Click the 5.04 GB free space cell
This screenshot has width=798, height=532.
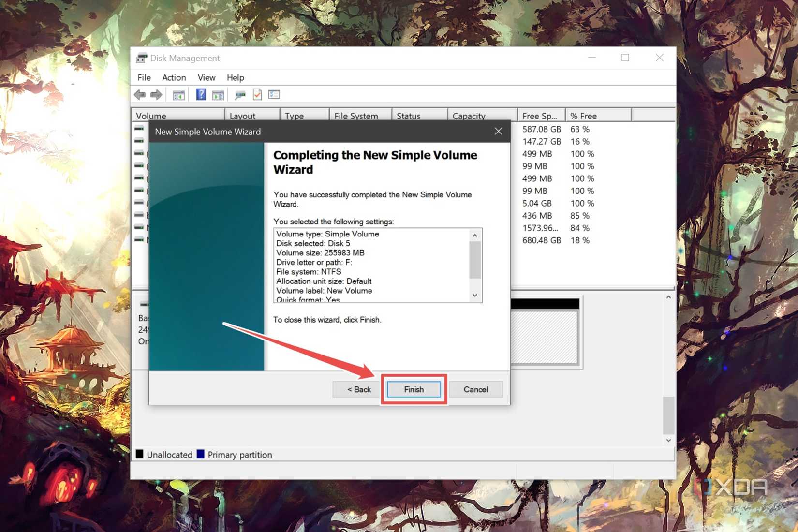pos(537,203)
